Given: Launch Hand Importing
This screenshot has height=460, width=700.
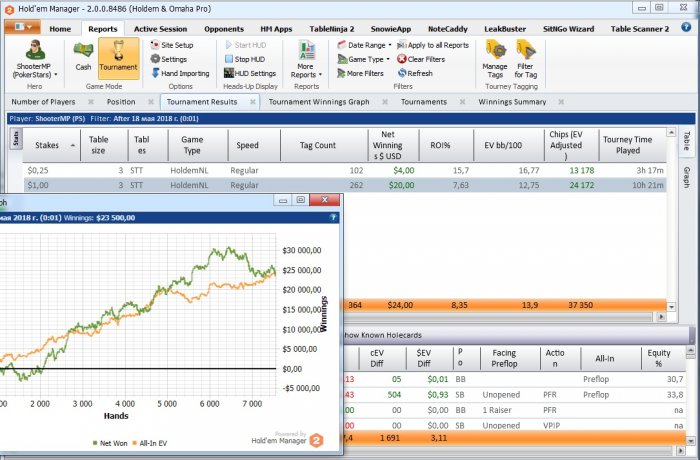Looking at the screenshot, I should pos(180,73).
